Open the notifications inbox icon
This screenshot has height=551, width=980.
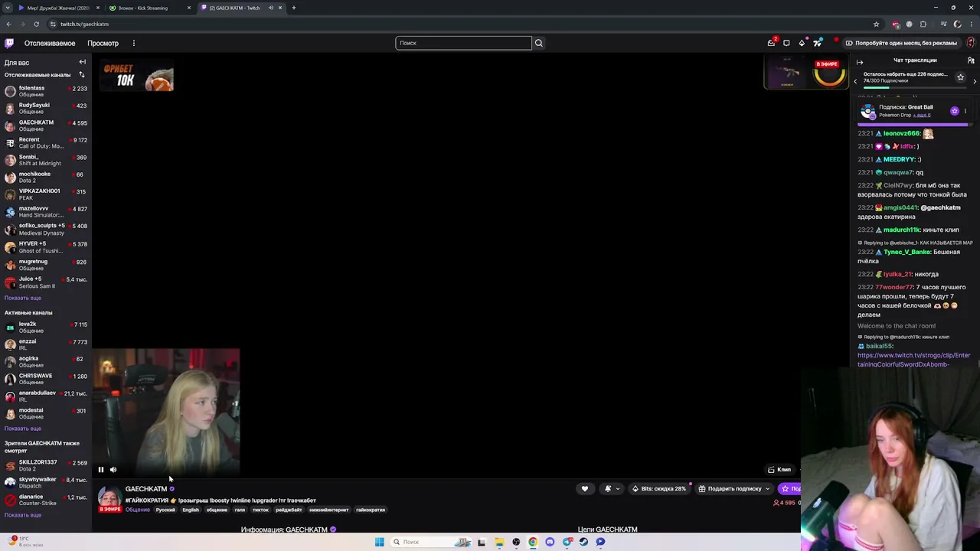pyautogui.click(x=772, y=43)
